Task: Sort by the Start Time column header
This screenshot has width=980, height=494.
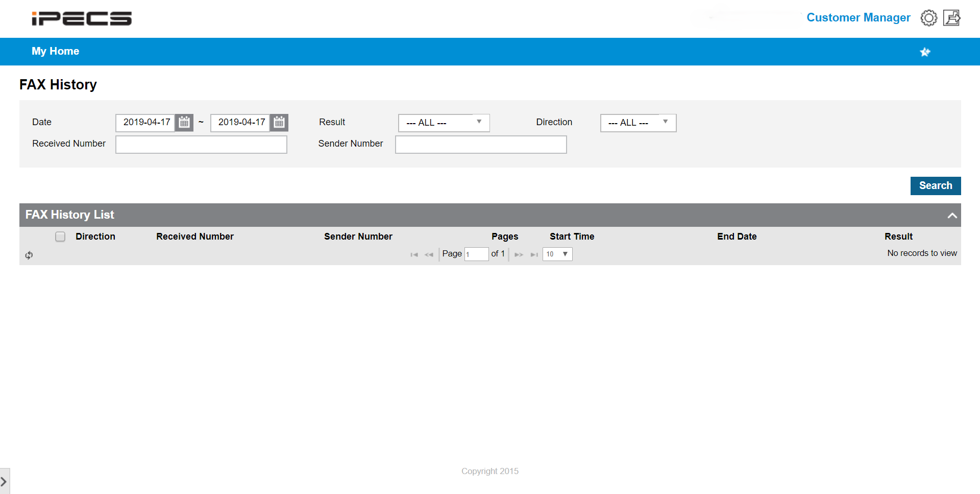Action: [x=572, y=237]
